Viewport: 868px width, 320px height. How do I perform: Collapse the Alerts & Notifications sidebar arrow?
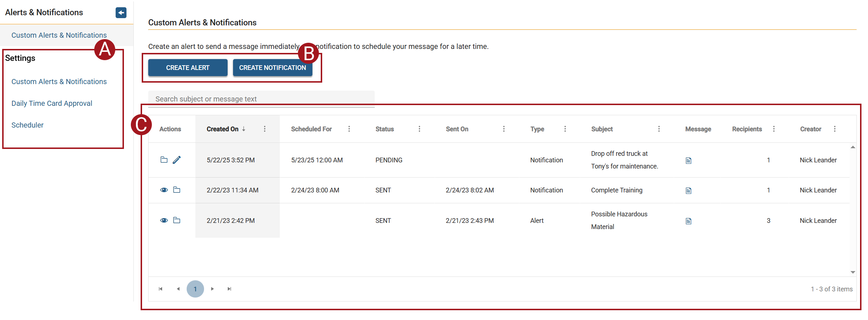tap(121, 13)
